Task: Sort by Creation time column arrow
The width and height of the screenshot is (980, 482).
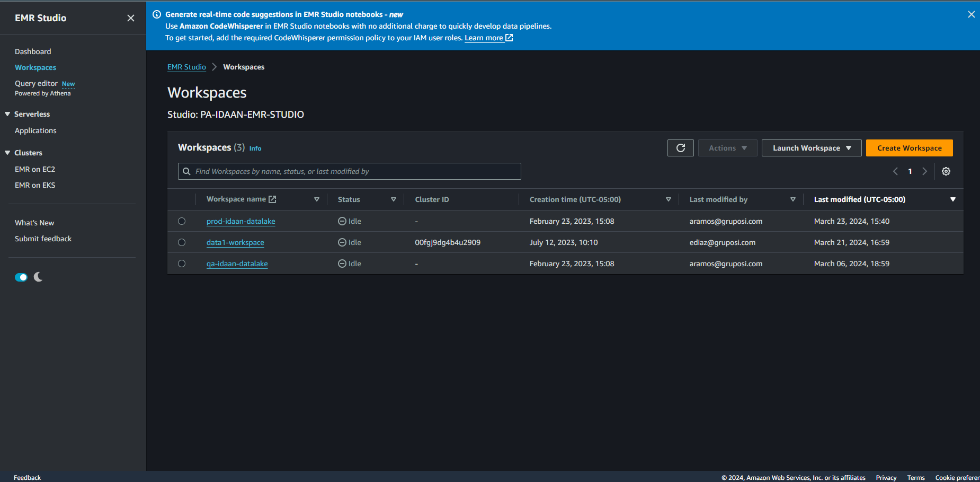Action: pyautogui.click(x=669, y=199)
